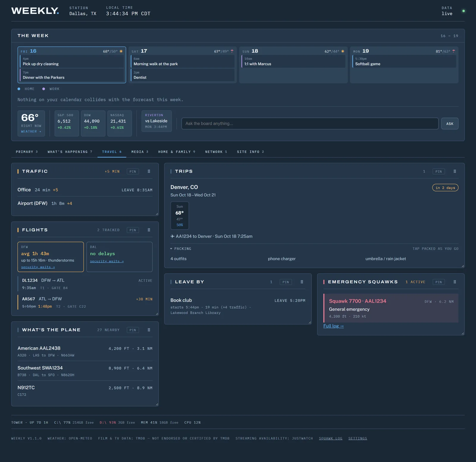Click the Emergency Squawks drag handle icon
476x462 pixels.
click(455, 282)
